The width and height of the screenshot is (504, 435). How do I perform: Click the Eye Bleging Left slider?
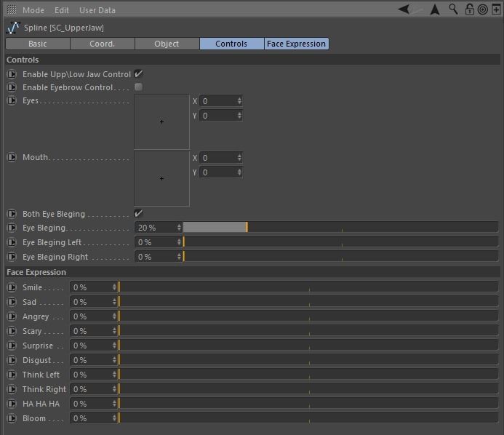pyautogui.click(x=340, y=242)
